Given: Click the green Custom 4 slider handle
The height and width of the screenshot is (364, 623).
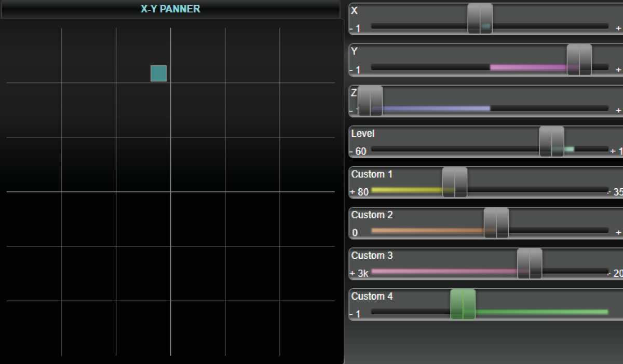Looking at the screenshot, I should pyautogui.click(x=463, y=304).
